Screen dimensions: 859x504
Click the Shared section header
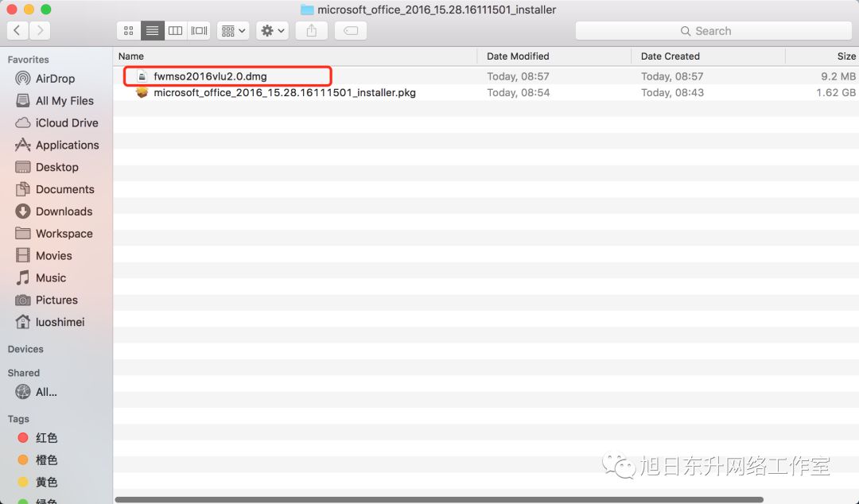[24, 373]
